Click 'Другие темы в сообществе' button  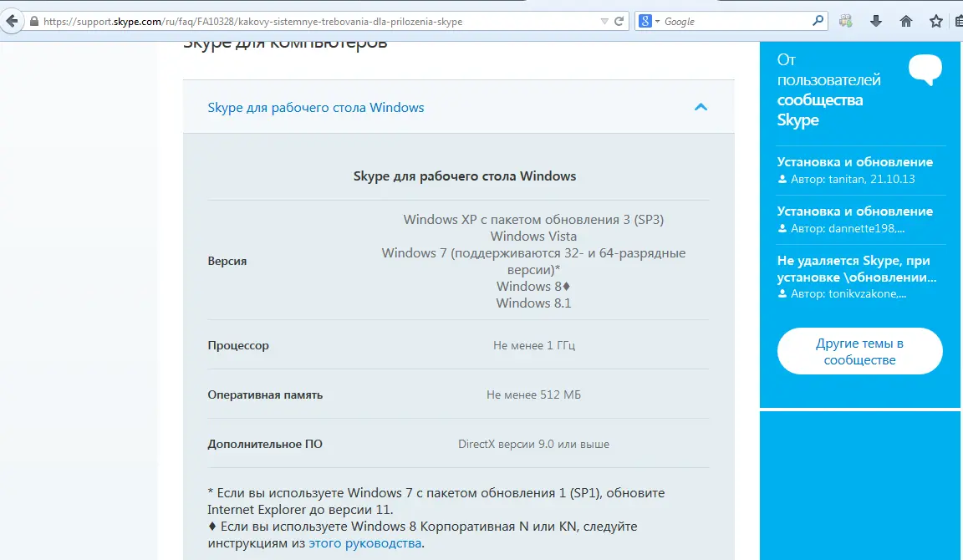860,351
